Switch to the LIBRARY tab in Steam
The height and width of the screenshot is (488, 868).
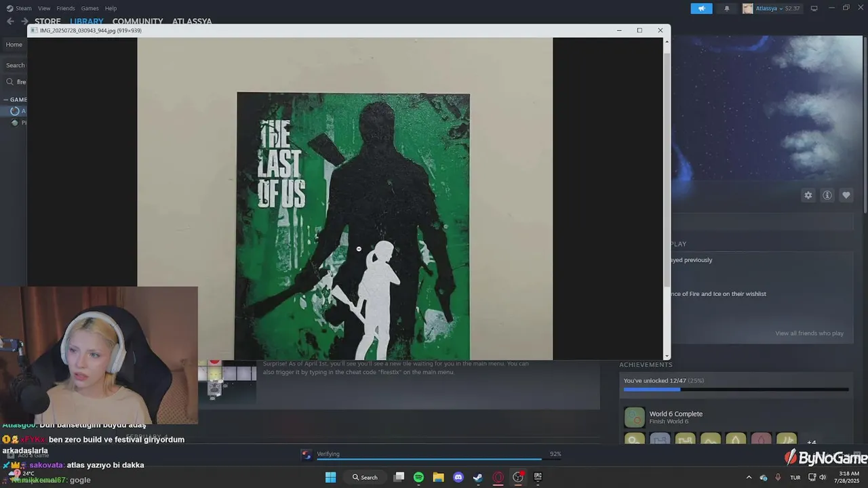86,21
